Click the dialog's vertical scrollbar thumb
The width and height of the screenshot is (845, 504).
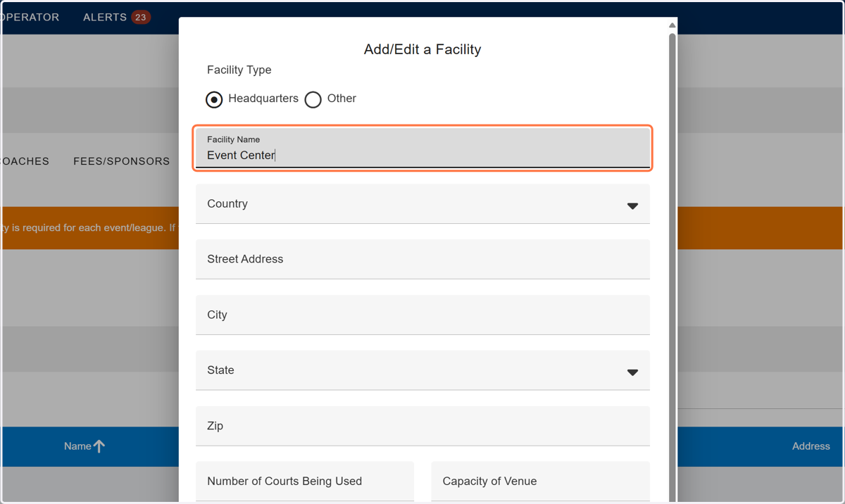point(672,267)
